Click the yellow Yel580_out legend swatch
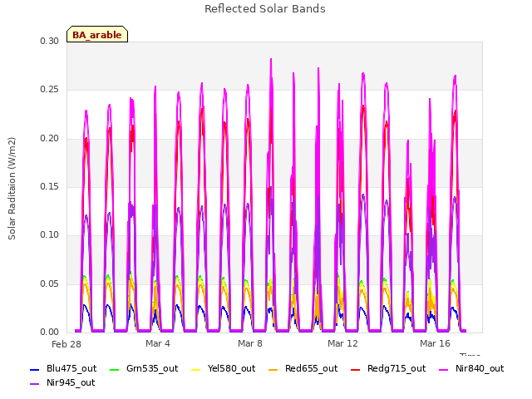The width and height of the screenshot is (532, 399). point(196,369)
